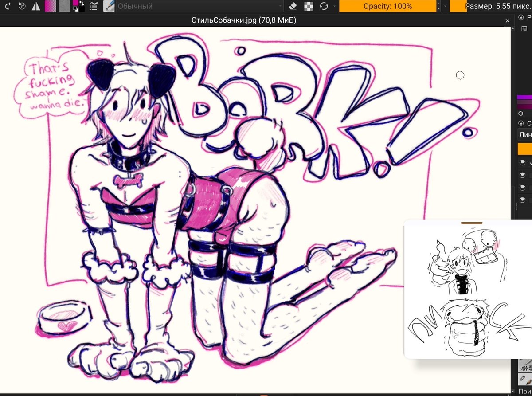Click the brown handle of reference popup
The height and width of the screenshot is (396, 532).
click(472, 223)
